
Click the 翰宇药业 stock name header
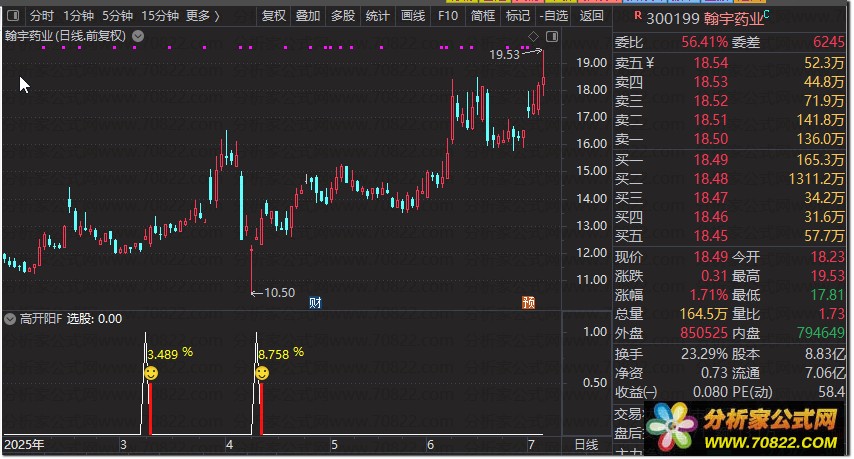click(x=734, y=19)
